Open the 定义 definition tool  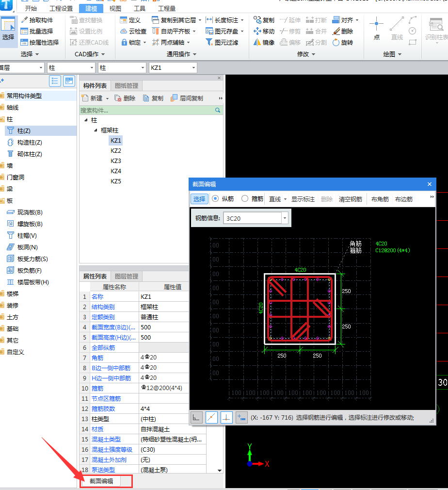(130, 20)
